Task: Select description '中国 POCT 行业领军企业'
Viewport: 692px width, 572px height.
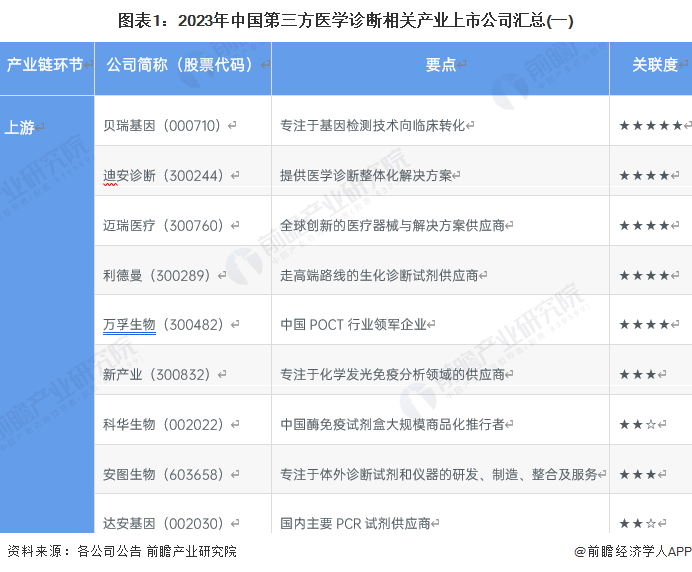Action: (353, 325)
